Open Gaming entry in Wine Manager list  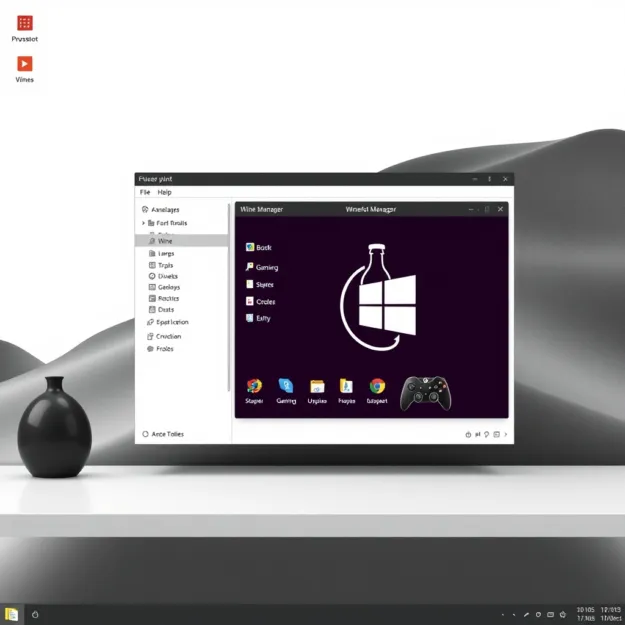pyautogui.click(x=262, y=267)
